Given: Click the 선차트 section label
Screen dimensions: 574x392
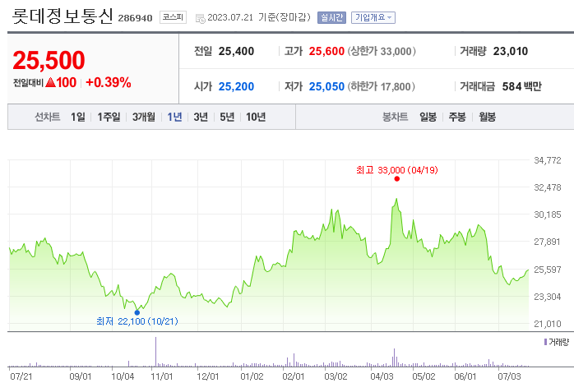Looking at the screenshot, I should pyautogui.click(x=47, y=117).
